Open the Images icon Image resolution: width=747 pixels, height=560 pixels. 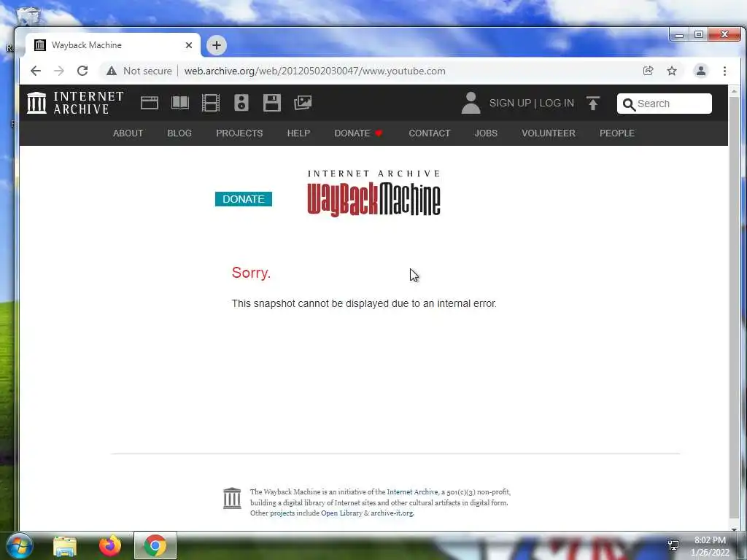(x=303, y=103)
